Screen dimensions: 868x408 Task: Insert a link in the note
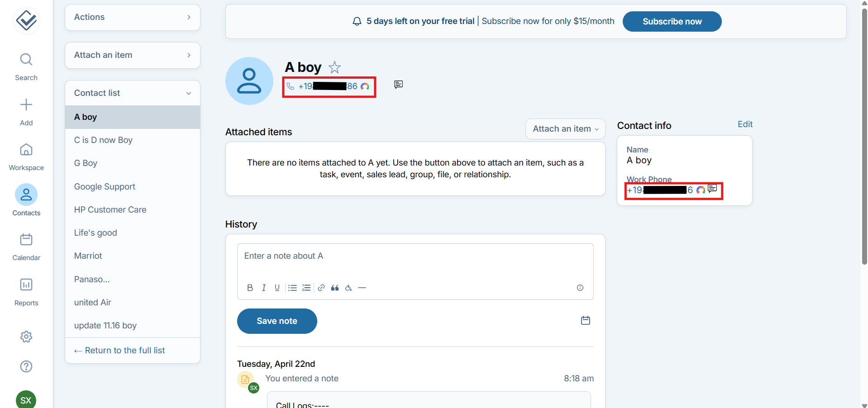click(321, 288)
